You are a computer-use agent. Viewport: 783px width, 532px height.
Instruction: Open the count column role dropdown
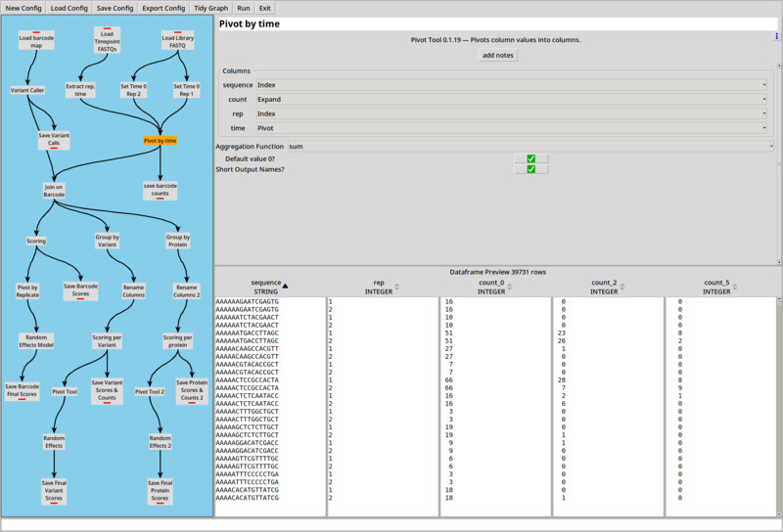[x=511, y=100]
